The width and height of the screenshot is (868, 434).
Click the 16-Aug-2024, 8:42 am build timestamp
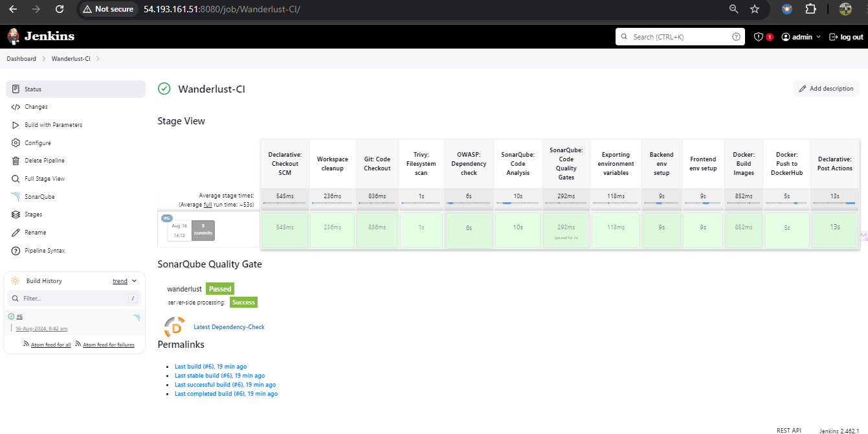41,328
